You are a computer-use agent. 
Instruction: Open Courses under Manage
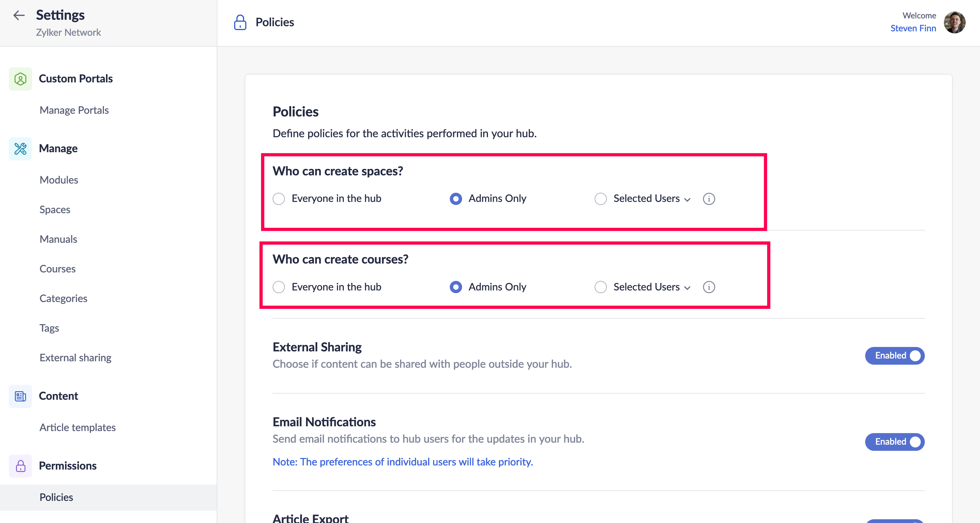(x=58, y=269)
